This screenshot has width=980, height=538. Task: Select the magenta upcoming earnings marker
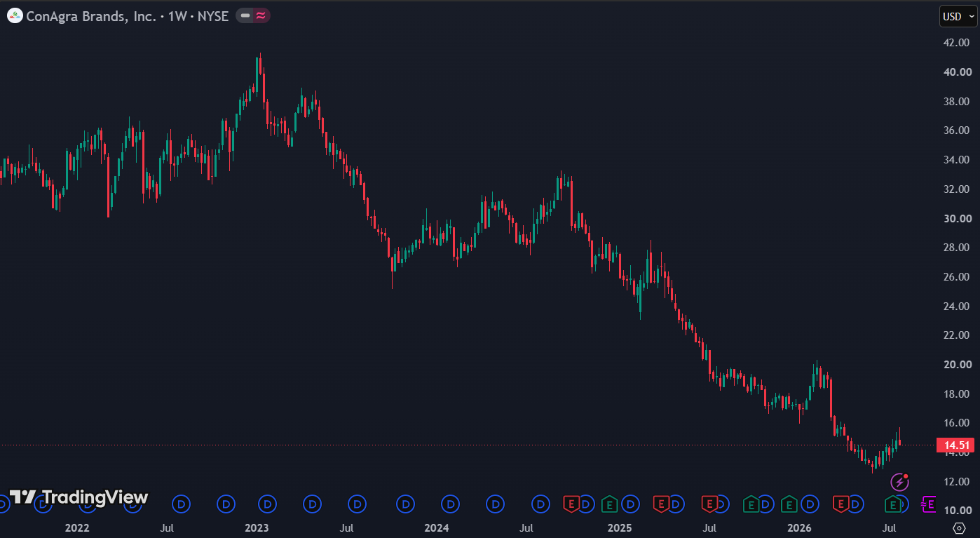click(928, 503)
